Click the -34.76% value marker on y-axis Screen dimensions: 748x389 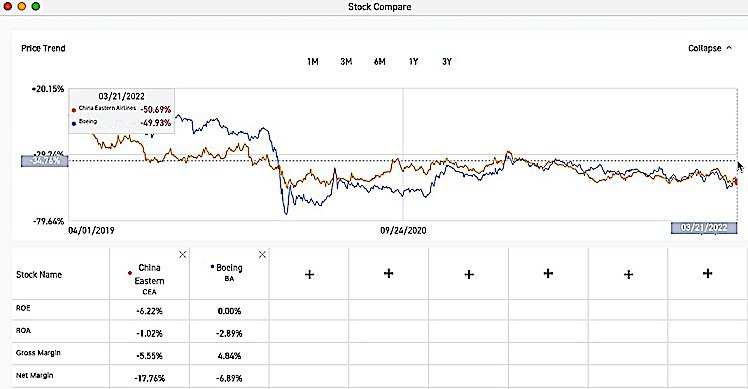click(45, 161)
